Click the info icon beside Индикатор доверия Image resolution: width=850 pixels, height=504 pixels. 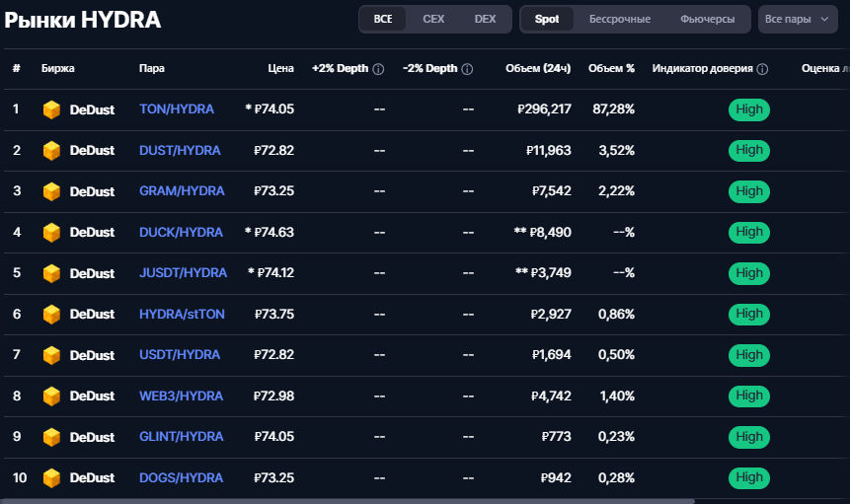pos(762,69)
